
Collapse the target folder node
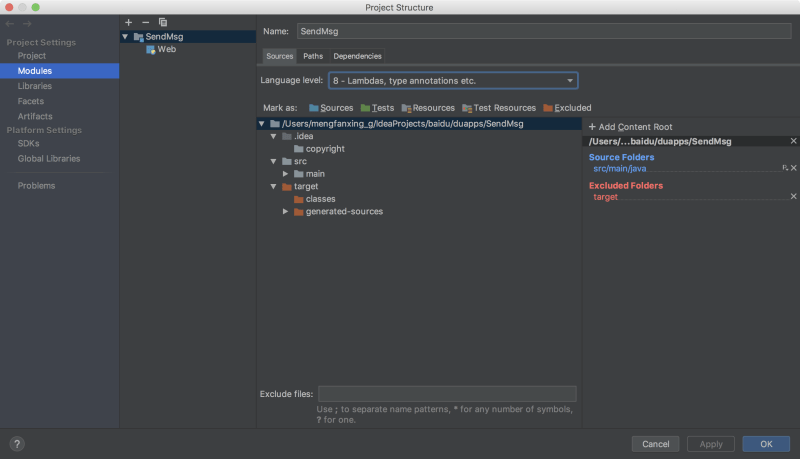click(x=273, y=187)
